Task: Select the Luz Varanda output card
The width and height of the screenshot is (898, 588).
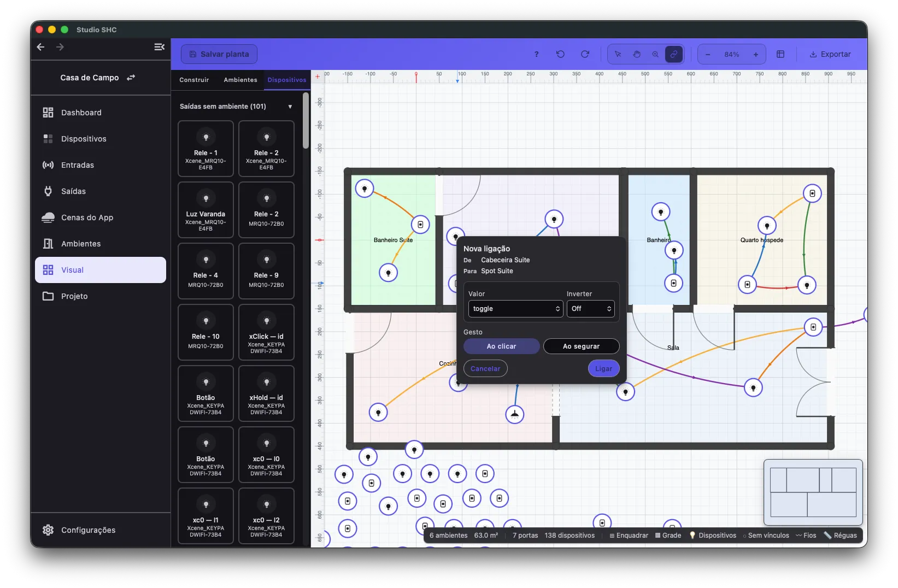Action: click(x=206, y=210)
